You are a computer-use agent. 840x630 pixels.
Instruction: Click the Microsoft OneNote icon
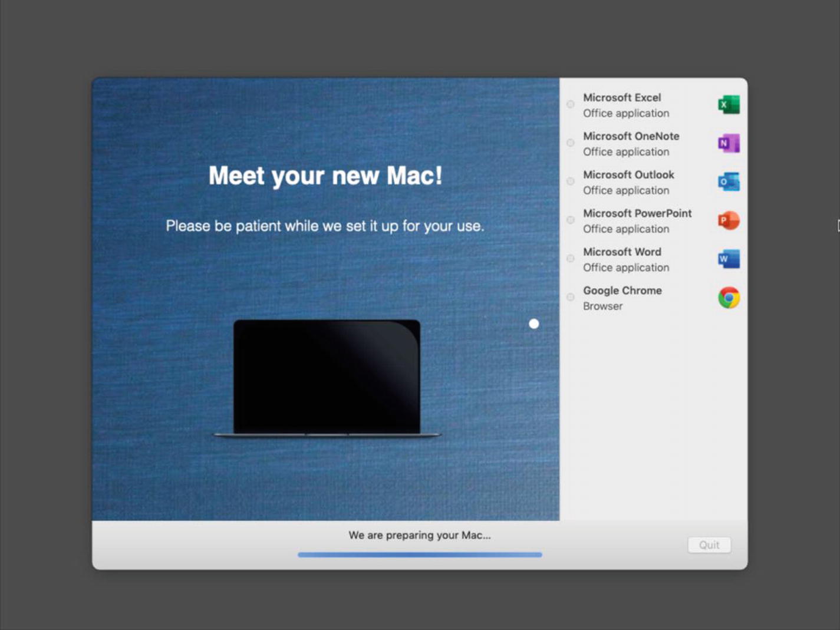[729, 143]
